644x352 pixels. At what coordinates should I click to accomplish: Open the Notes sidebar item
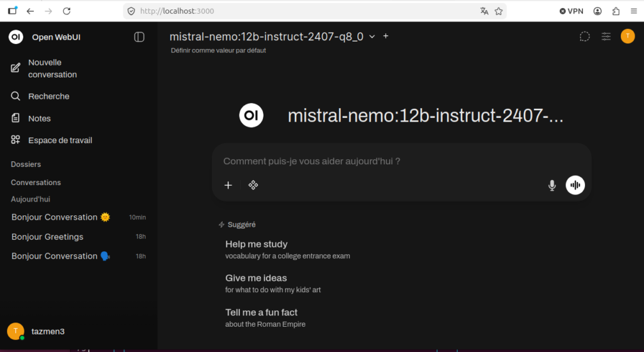point(39,118)
